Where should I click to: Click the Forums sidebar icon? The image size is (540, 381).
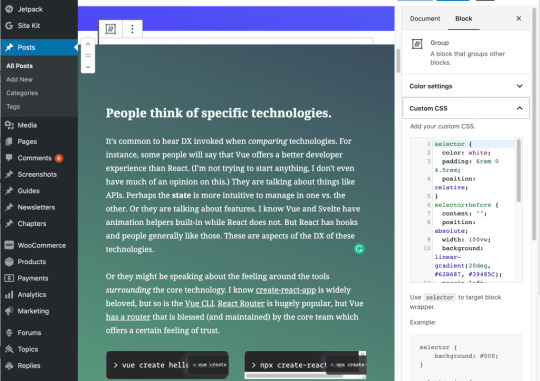[x=9, y=333]
